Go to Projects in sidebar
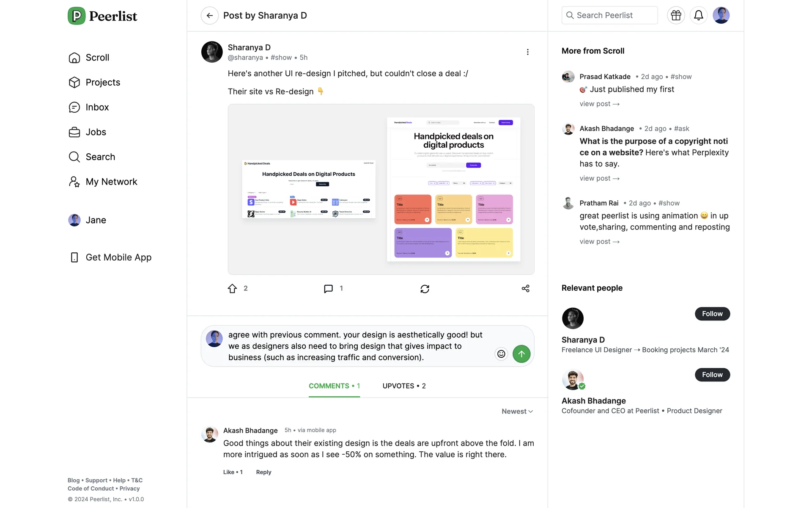The width and height of the screenshot is (812, 508). coord(103,83)
